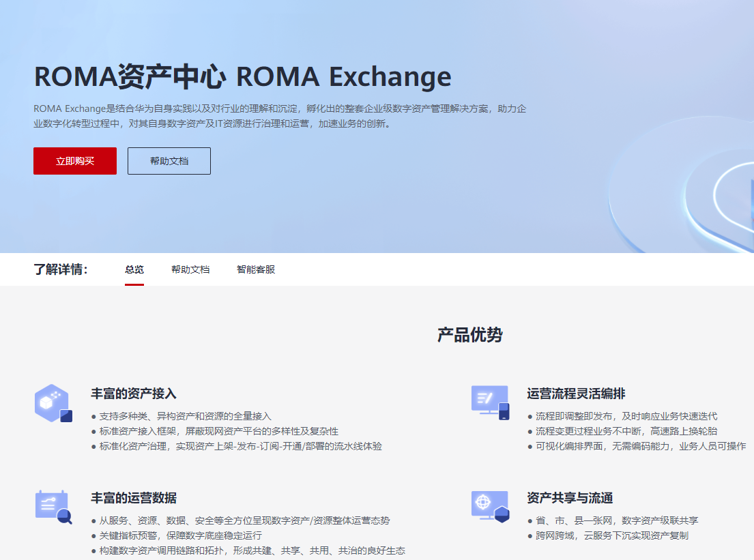754x560 pixels.
Task: Click the 丰富的资产接入 cube icon
Action: click(x=53, y=403)
